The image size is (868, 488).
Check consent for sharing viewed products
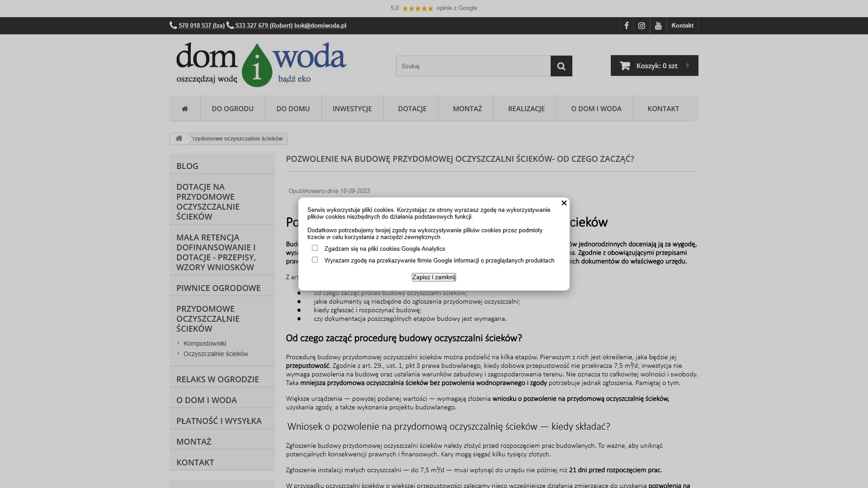coord(315,260)
